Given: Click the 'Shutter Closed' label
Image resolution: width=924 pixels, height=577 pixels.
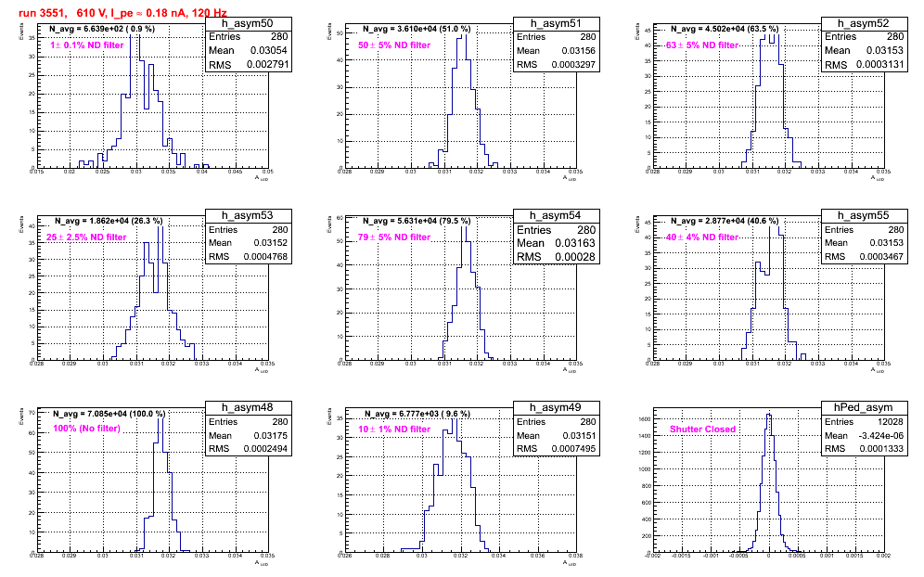Looking at the screenshot, I should [702, 430].
